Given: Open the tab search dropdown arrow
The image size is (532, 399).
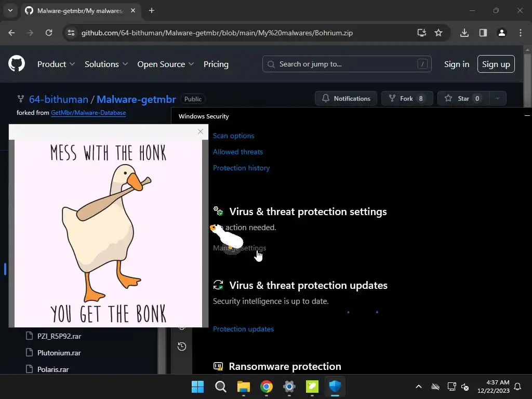Looking at the screenshot, I should tap(10, 10).
